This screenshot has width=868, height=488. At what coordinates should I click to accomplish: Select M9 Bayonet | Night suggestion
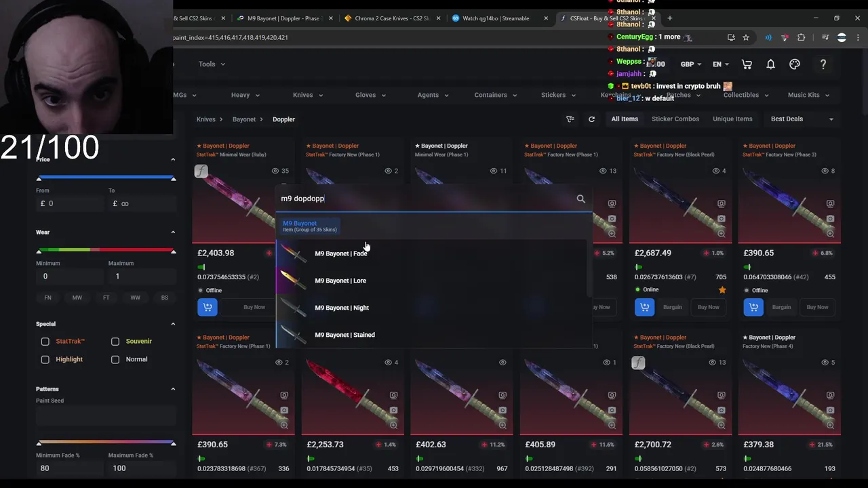(x=431, y=308)
